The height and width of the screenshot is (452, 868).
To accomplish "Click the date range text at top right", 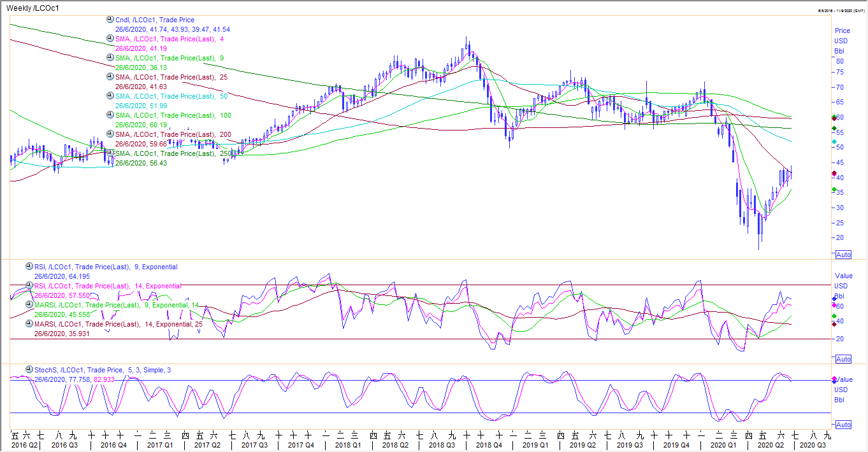I will click(840, 11).
